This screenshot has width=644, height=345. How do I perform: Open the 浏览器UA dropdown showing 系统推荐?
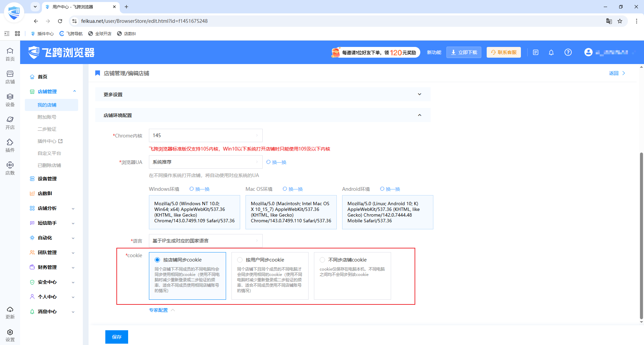tap(206, 162)
